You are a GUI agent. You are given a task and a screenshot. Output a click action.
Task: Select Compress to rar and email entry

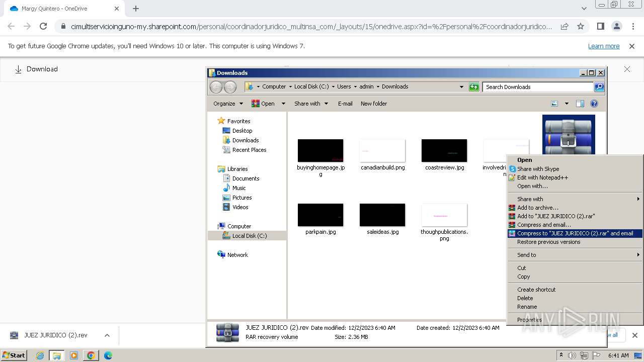[x=575, y=233]
